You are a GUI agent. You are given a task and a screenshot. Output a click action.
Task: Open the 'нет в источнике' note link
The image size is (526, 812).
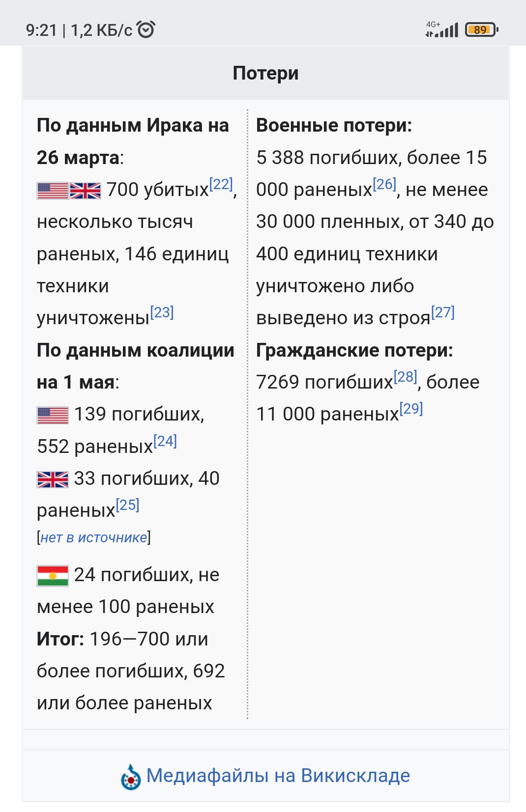click(94, 537)
